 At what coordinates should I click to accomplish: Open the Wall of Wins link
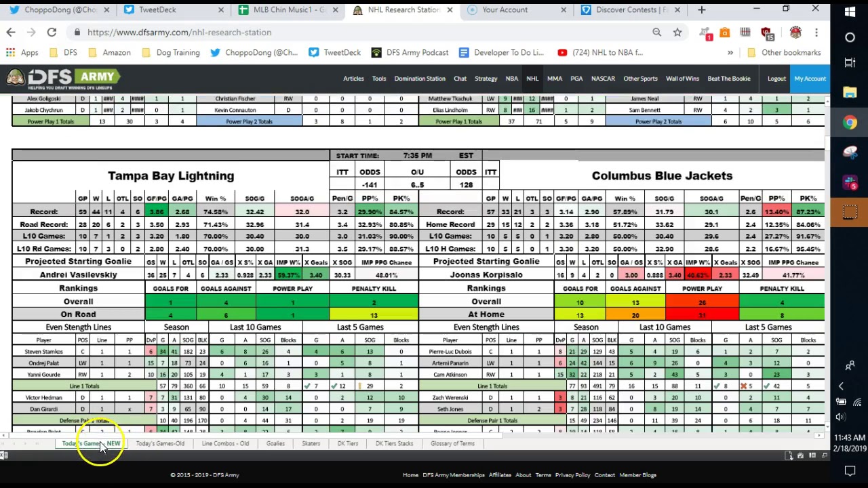click(682, 79)
